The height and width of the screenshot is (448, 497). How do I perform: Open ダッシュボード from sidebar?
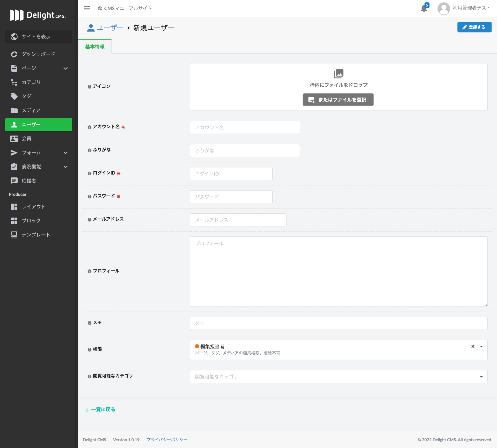click(x=38, y=54)
